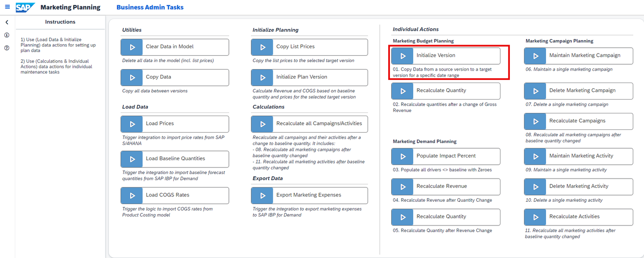Click text '03. Populate all drivers <> baseline with Zeroes'
Screen dimensions: 644x258
coord(442,170)
